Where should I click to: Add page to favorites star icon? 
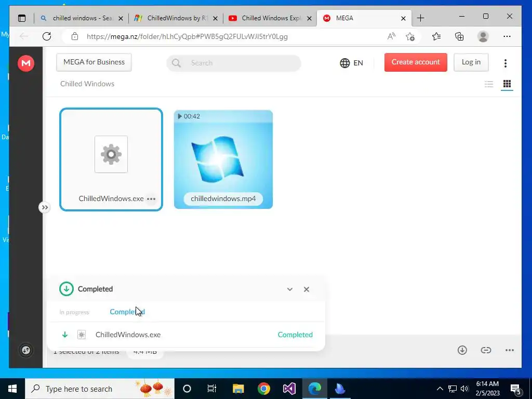click(x=410, y=36)
